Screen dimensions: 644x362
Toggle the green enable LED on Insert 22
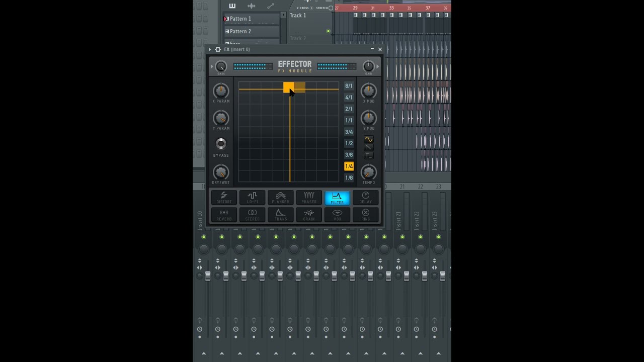(421, 237)
